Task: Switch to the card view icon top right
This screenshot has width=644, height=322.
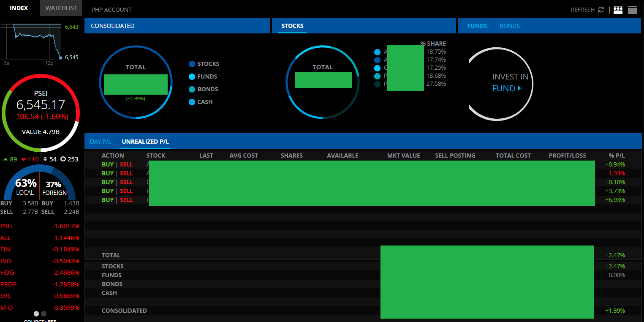Action: click(618, 9)
